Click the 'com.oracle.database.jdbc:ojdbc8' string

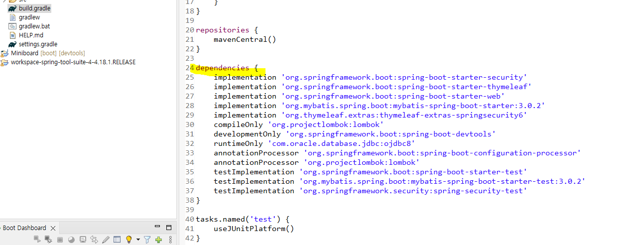(x=342, y=143)
